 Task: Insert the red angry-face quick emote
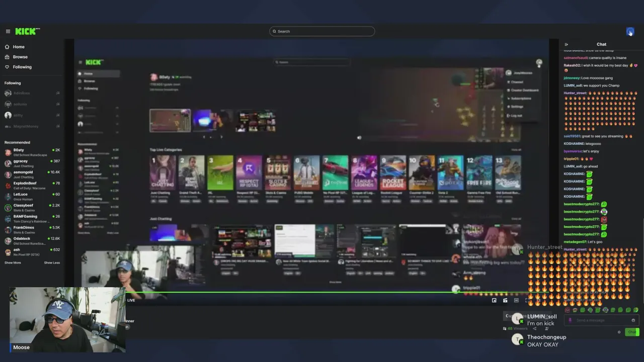click(x=568, y=310)
